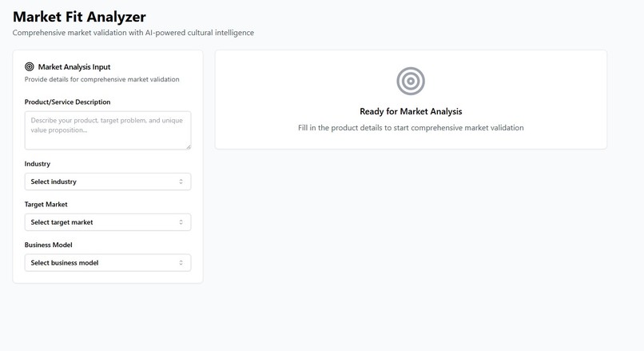644x351 pixels.
Task: Expand the Select business model dropdown
Action: pyautogui.click(x=108, y=262)
